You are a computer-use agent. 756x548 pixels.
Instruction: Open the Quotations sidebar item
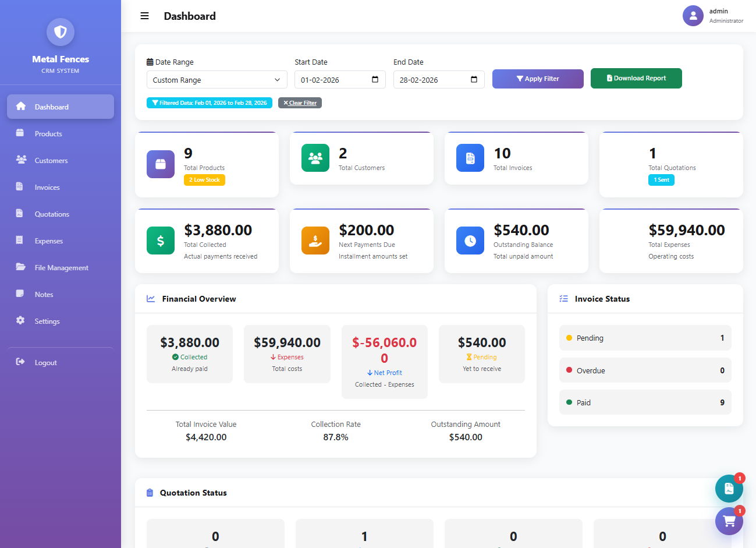point(20,214)
